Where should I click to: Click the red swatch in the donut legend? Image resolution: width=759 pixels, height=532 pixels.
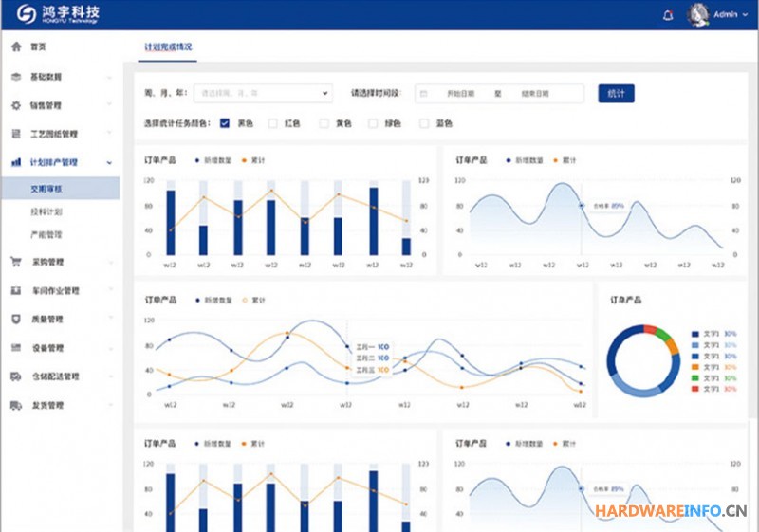pos(695,390)
